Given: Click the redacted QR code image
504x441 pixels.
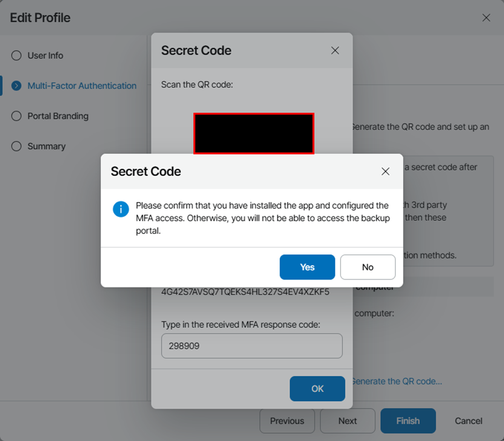Looking at the screenshot, I should [x=254, y=133].
